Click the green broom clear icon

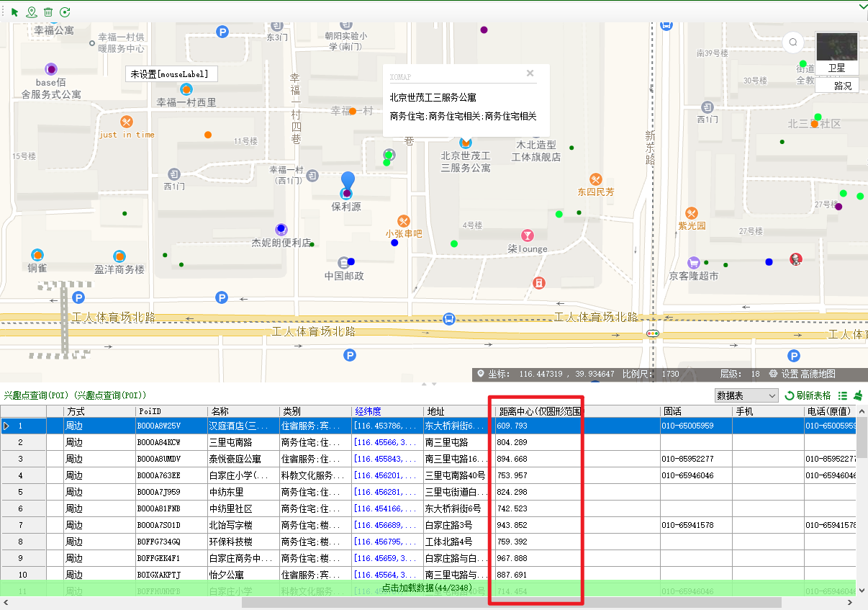pyautogui.click(x=858, y=395)
